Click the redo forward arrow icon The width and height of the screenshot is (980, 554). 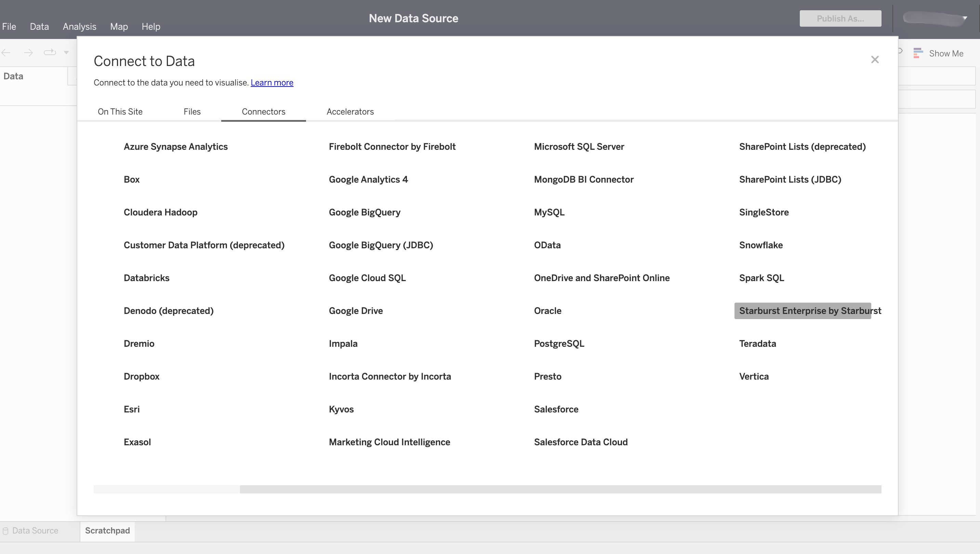pyautogui.click(x=28, y=53)
